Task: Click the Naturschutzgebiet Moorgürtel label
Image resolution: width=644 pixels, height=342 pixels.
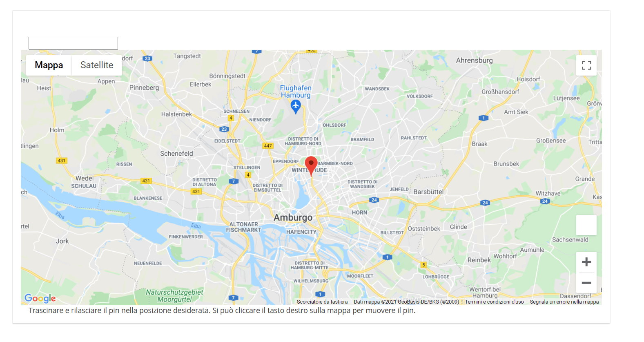Action: click(174, 296)
